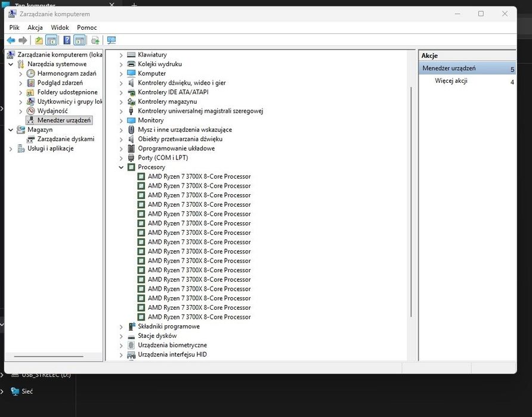Click Menedżer urządzeń in the Akcje pane
This screenshot has width=532, height=417.
point(468,68)
